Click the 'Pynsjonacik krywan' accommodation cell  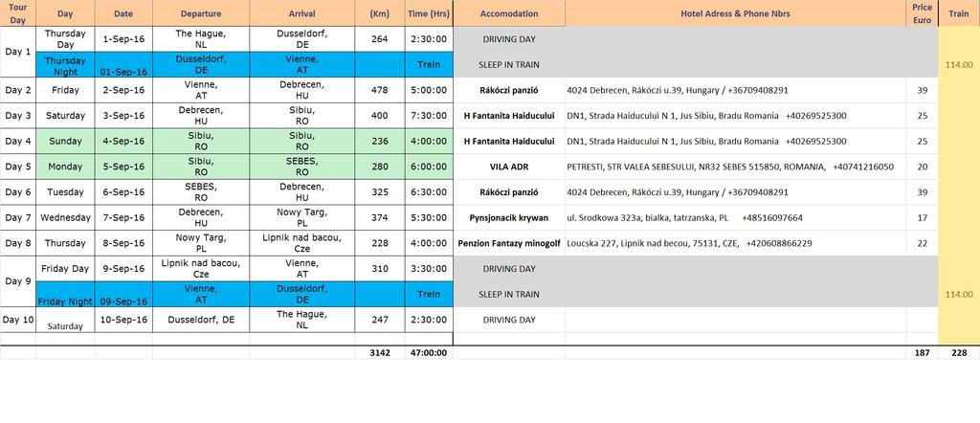(509, 217)
